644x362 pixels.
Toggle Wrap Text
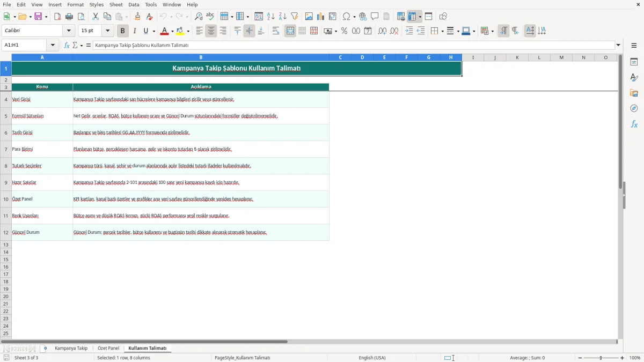276,31
